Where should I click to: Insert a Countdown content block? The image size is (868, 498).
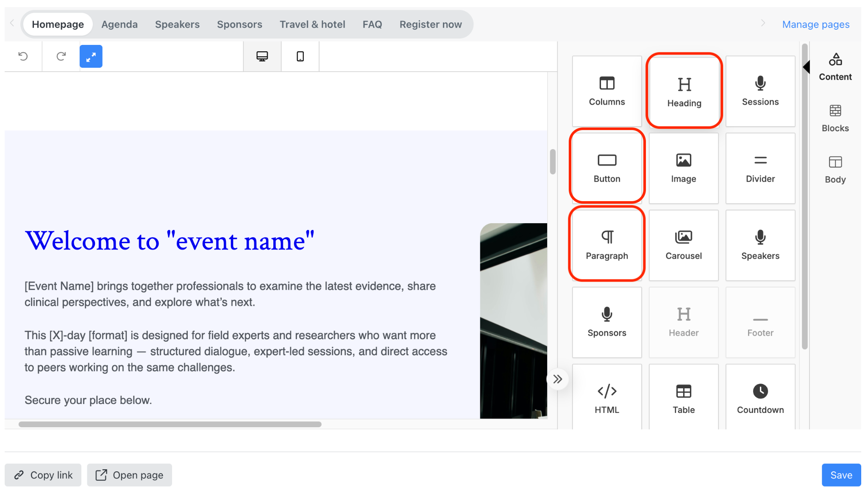pyautogui.click(x=760, y=397)
